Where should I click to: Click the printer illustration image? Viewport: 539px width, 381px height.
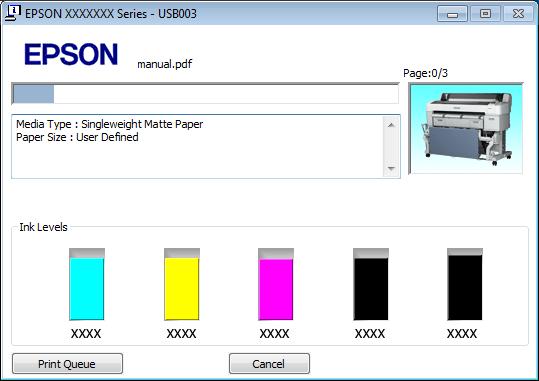point(466,128)
